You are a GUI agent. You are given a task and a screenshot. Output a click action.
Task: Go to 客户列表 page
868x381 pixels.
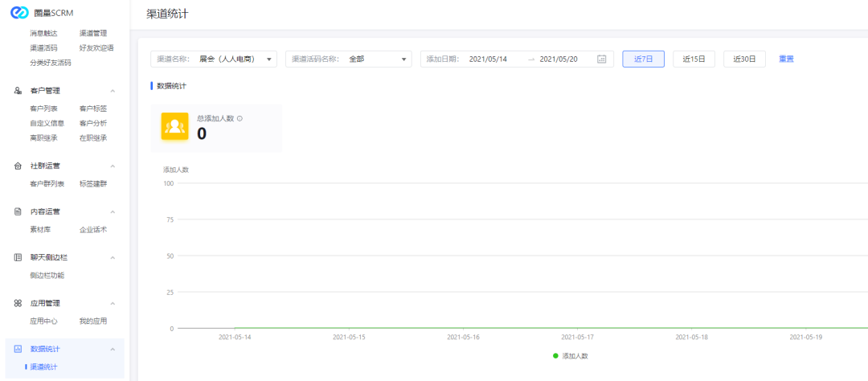pyautogui.click(x=44, y=109)
